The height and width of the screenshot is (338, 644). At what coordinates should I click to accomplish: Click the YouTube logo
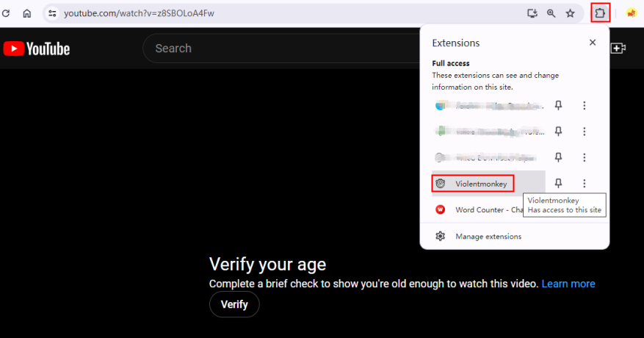pos(37,48)
